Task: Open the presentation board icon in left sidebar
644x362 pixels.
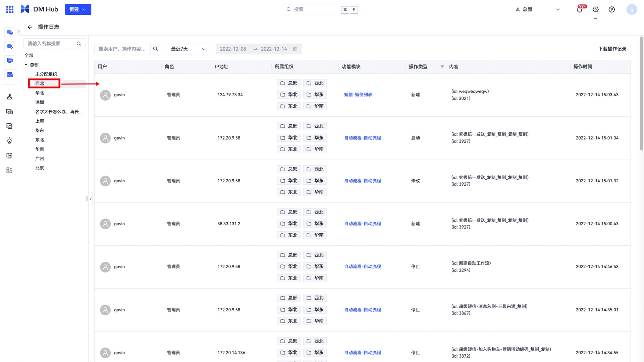Action: (9, 156)
